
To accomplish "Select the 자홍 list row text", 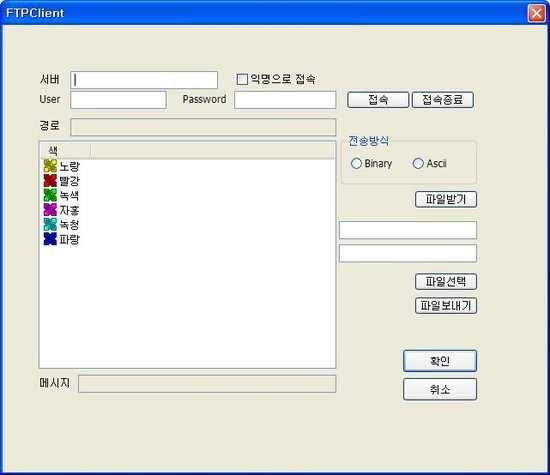I will pyautogui.click(x=69, y=210).
